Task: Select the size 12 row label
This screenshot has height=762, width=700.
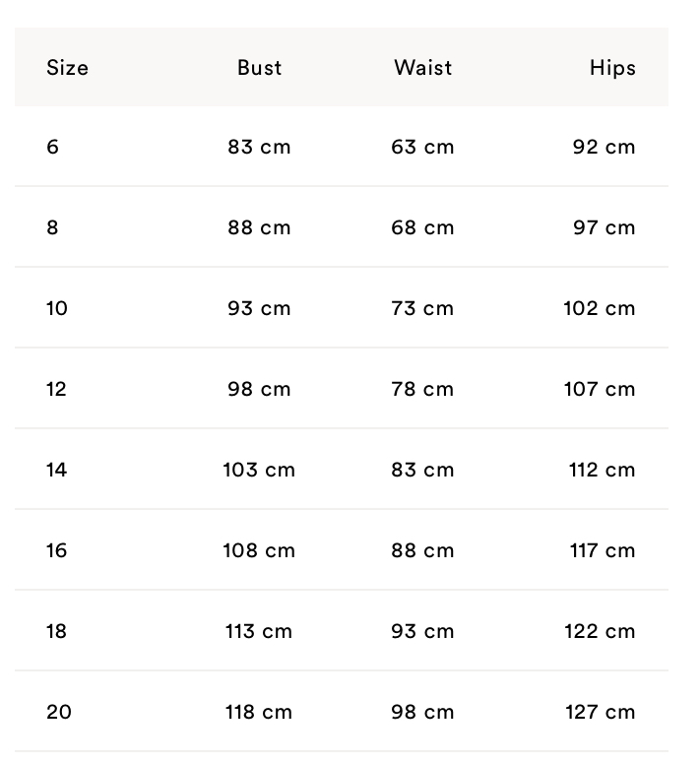Action: pos(56,390)
